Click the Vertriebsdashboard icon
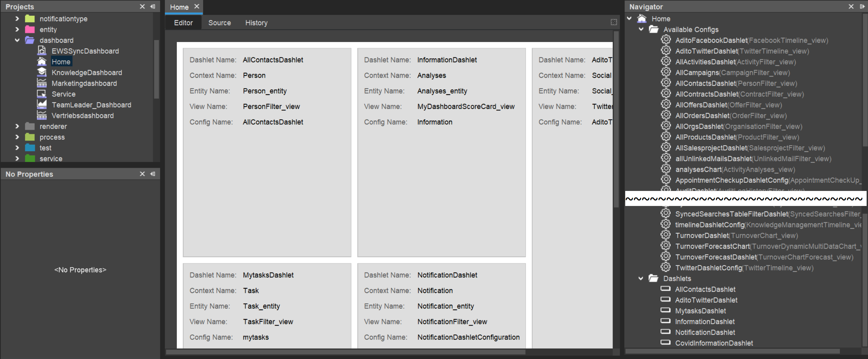 click(x=42, y=115)
